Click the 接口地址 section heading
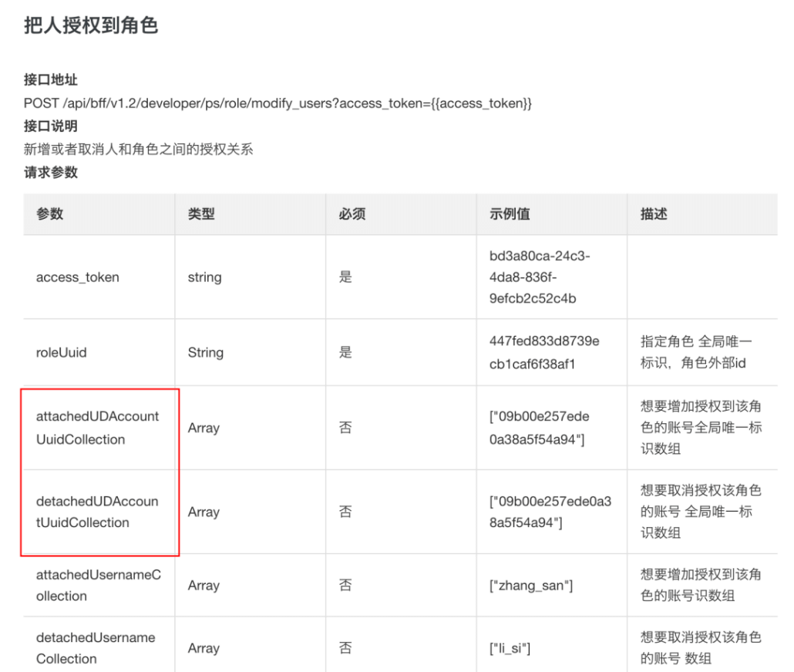Image resolution: width=794 pixels, height=672 pixels. pyautogui.click(x=51, y=80)
